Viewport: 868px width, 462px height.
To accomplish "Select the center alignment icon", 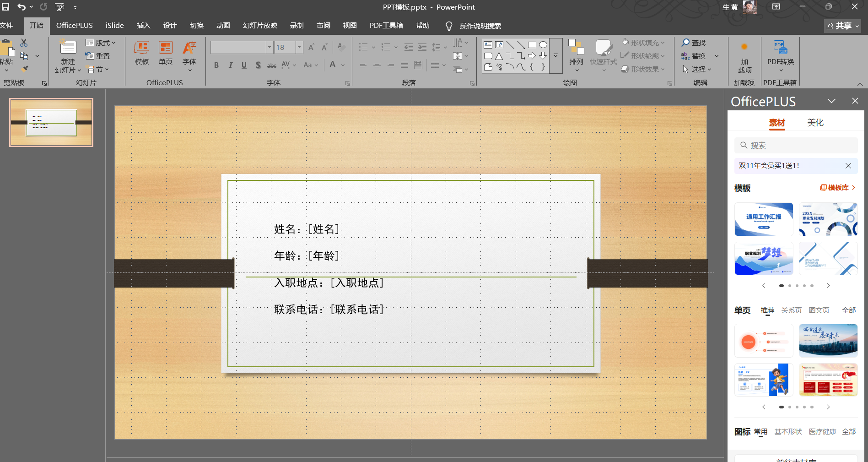I will (x=377, y=65).
